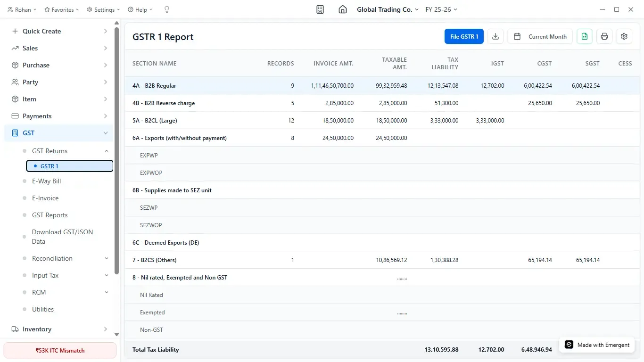Export the report to Excel
The image size is (644, 362).
tap(584, 36)
